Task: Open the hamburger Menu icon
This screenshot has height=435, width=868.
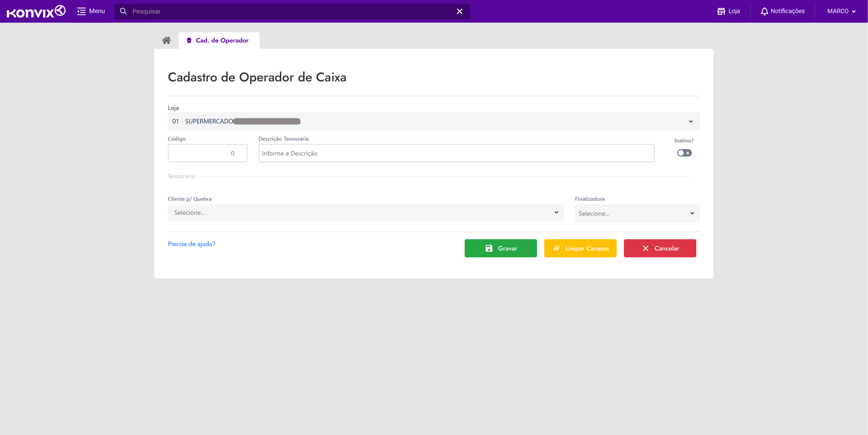Action: tap(81, 12)
